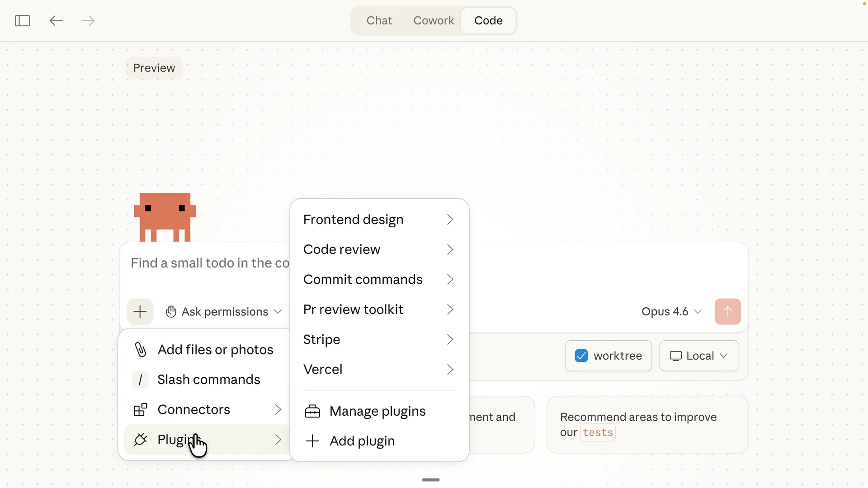Click the Manage plugins toolbox icon
The image size is (868, 488).
click(x=312, y=411)
